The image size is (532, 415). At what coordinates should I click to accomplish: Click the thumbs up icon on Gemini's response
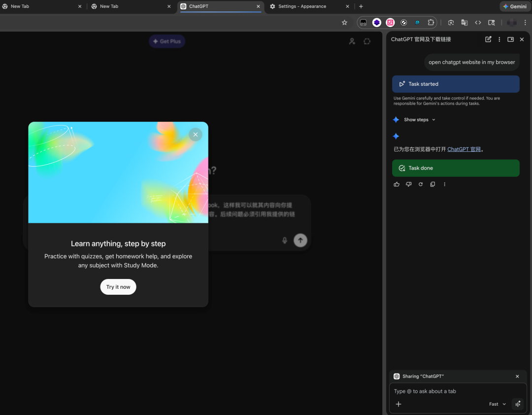pos(397,184)
